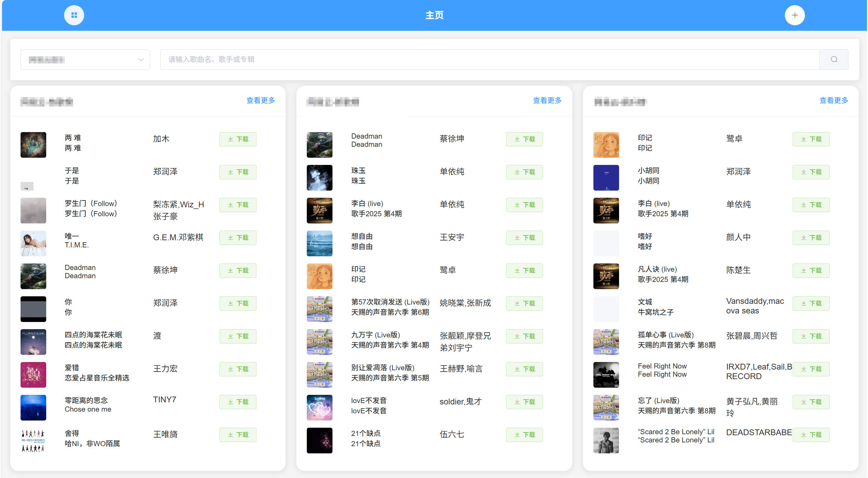Download 李白 (live) by 单依纯
Image resolution: width=868 pixels, height=478 pixels.
[524, 205]
